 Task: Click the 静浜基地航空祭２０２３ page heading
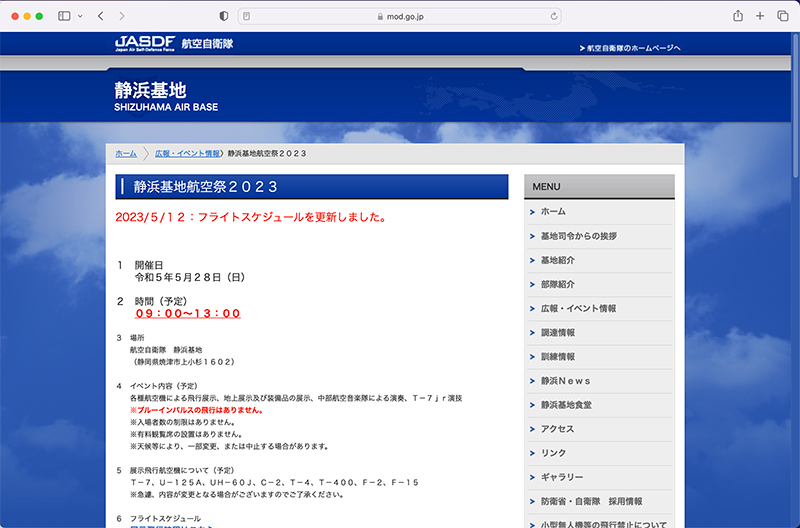point(312,187)
